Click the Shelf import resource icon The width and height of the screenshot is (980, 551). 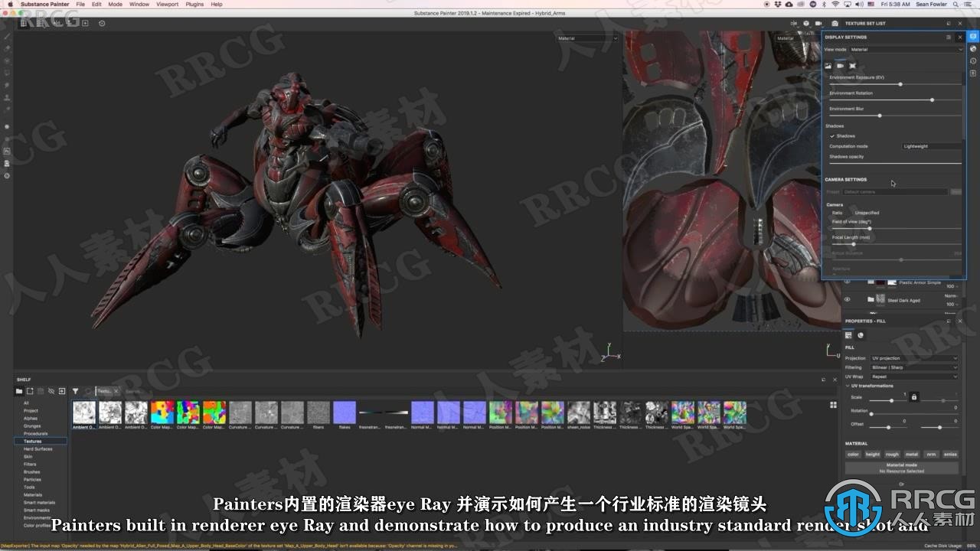[62, 391]
